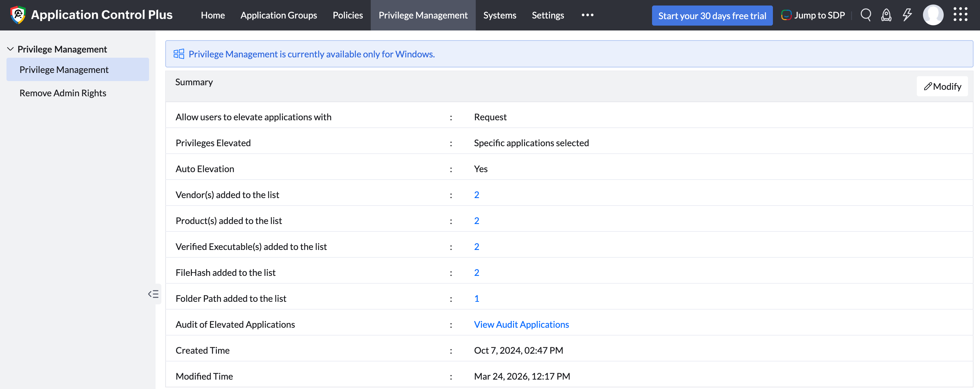The image size is (980, 389).
Task: Click the Windows-only availability banner text
Action: pyautogui.click(x=311, y=54)
